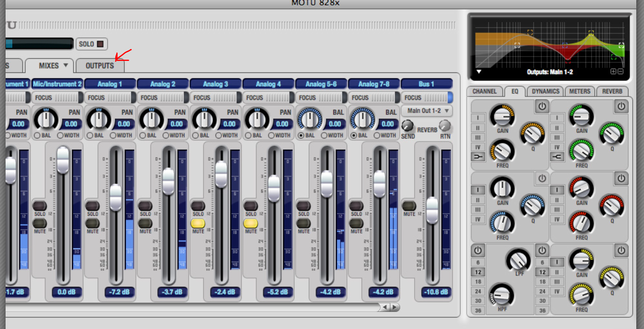Select the WIDTH radio button on Analog 5-6
Image resolution: width=644 pixels, height=329 pixels.
click(x=324, y=135)
